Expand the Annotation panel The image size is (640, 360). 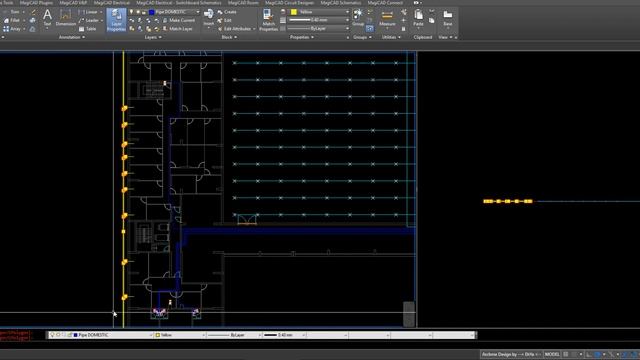pos(72,37)
